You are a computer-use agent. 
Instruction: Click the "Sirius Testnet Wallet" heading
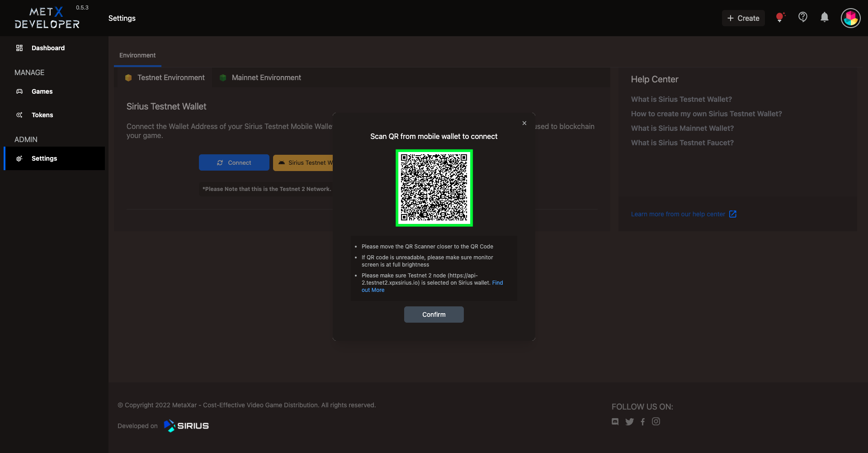(166, 106)
